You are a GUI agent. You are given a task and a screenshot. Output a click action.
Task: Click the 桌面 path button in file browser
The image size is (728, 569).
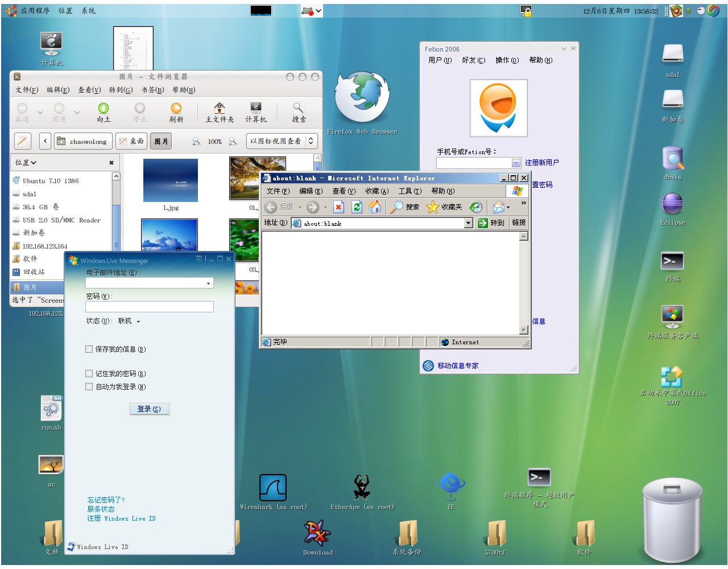[x=131, y=141]
